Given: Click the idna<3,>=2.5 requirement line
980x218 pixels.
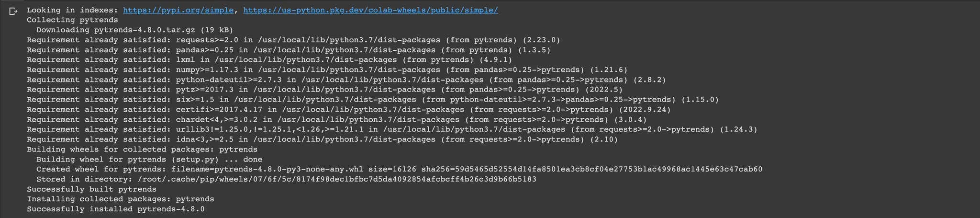Looking at the screenshot, I should (x=322, y=140).
